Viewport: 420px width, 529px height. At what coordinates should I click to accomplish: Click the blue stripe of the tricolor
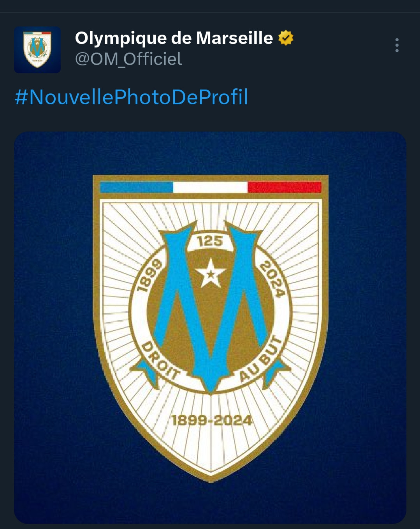[136, 187]
